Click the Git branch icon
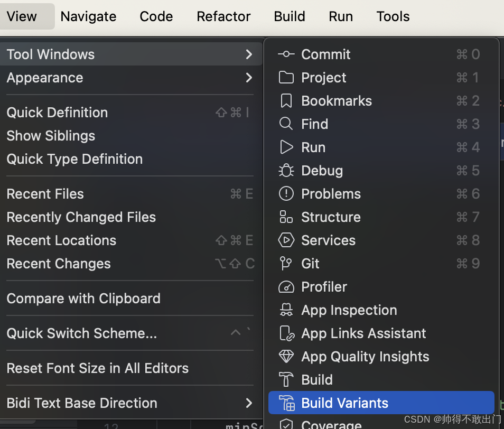This screenshot has width=504, height=429. (286, 264)
